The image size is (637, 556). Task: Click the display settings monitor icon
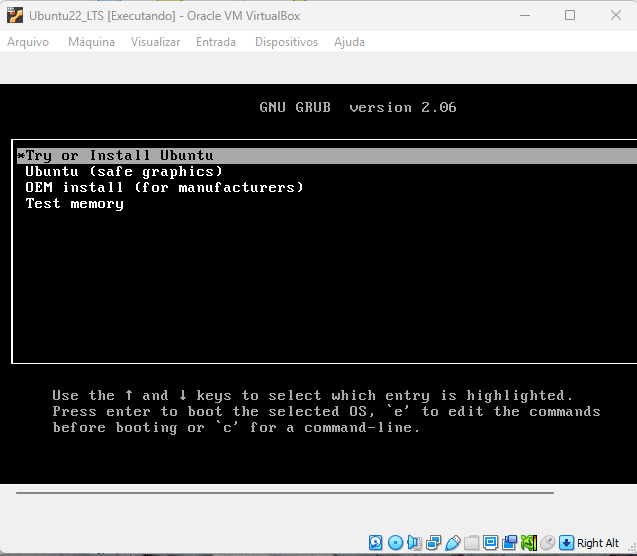coord(490,543)
